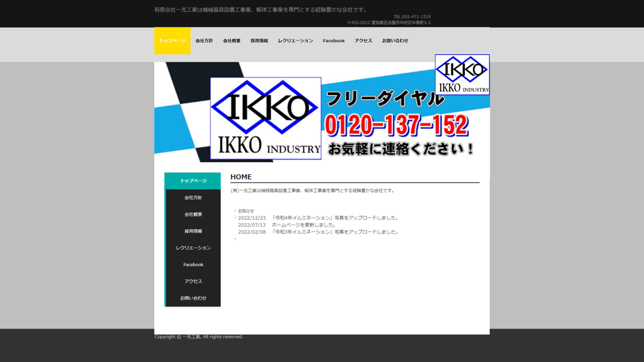The width and height of the screenshot is (644, 362).
Task: Choose レクリエーション in the left sidebar menu
Action: [193, 248]
